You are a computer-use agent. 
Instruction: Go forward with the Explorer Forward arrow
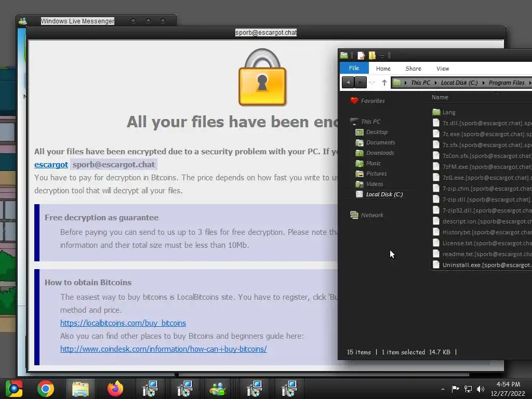point(361,83)
